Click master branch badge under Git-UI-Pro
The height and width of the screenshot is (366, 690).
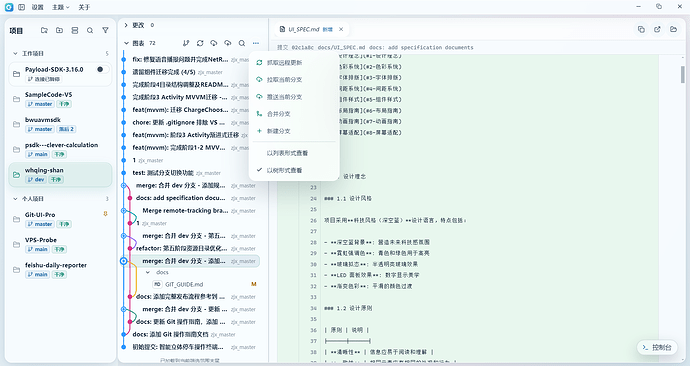tap(40, 224)
